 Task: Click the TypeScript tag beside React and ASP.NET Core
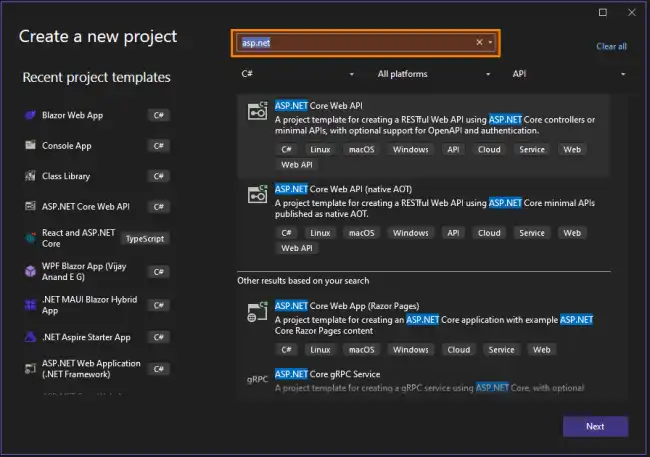tap(145, 238)
